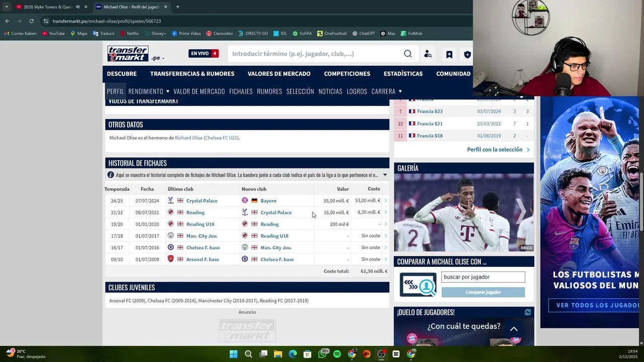The height and width of the screenshot is (362, 644).
Task: Open Reading to Crystal Palace transfer arrow
Action: [x=385, y=212]
